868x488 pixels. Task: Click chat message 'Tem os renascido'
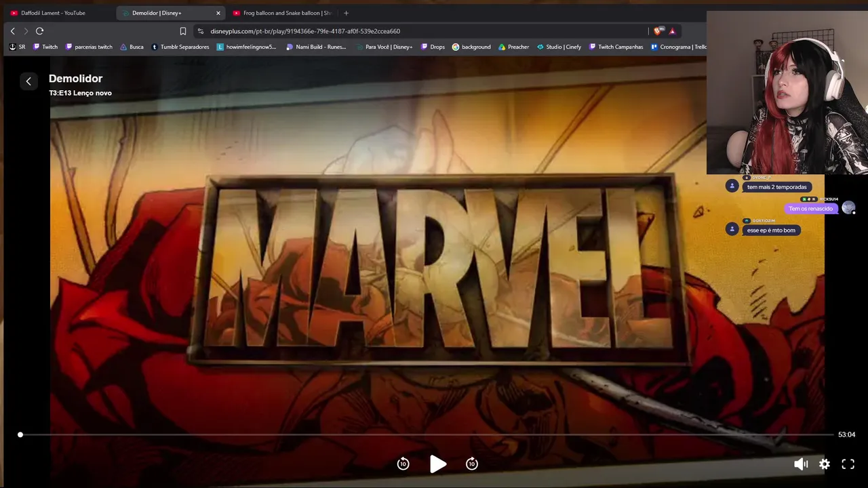pos(810,209)
